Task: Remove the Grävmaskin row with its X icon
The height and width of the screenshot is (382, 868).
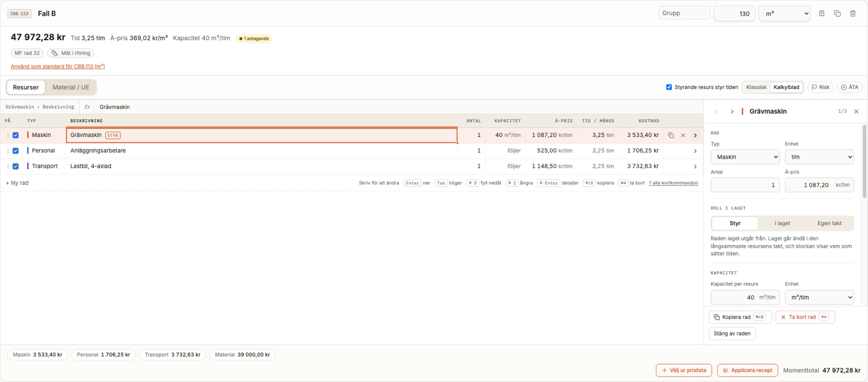Action: pos(683,135)
